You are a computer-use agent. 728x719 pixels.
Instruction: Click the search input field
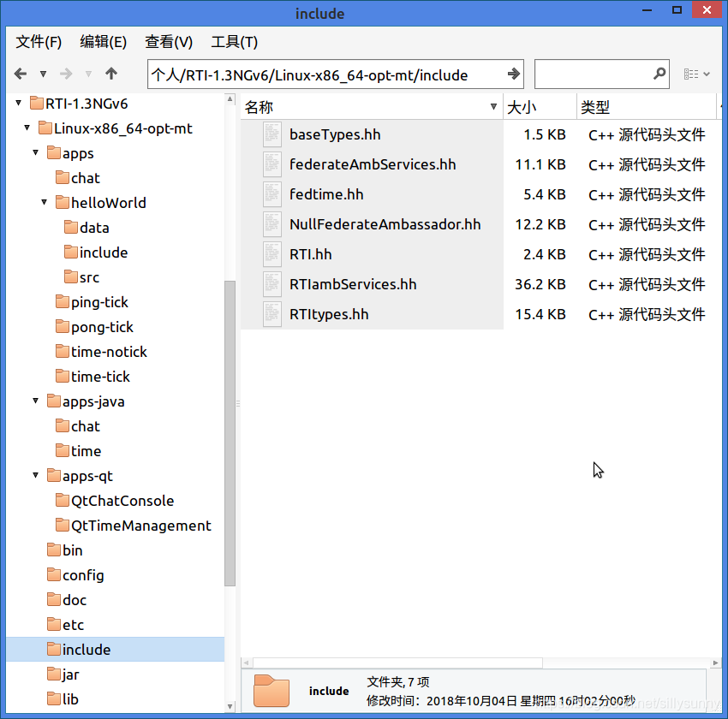(602, 74)
